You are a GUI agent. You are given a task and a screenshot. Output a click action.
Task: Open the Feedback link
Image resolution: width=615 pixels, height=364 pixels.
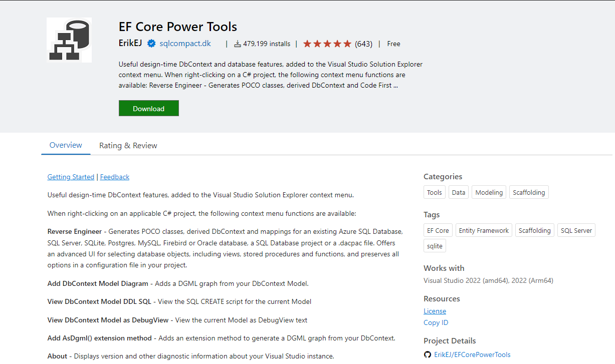[115, 177]
